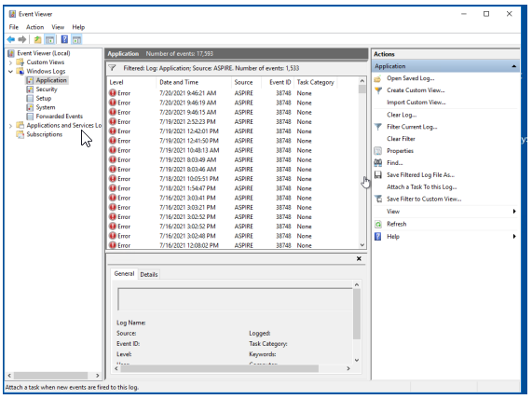Click the Forward arrow toolbar icon

tap(22, 40)
